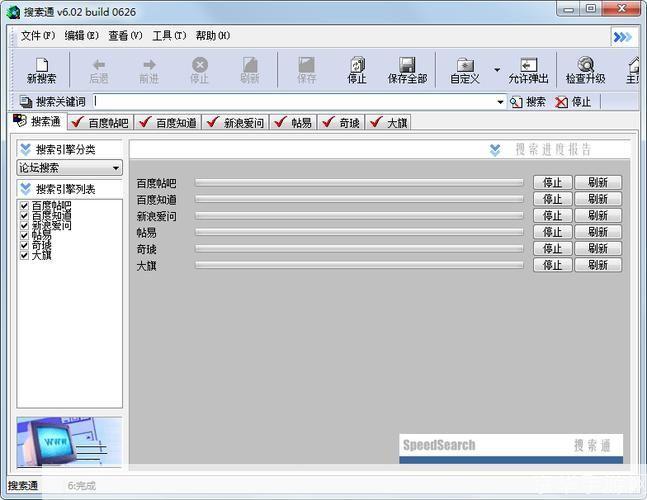Click the greyed 保存 save icon
The image size is (647, 500).
(x=307, y=65)
